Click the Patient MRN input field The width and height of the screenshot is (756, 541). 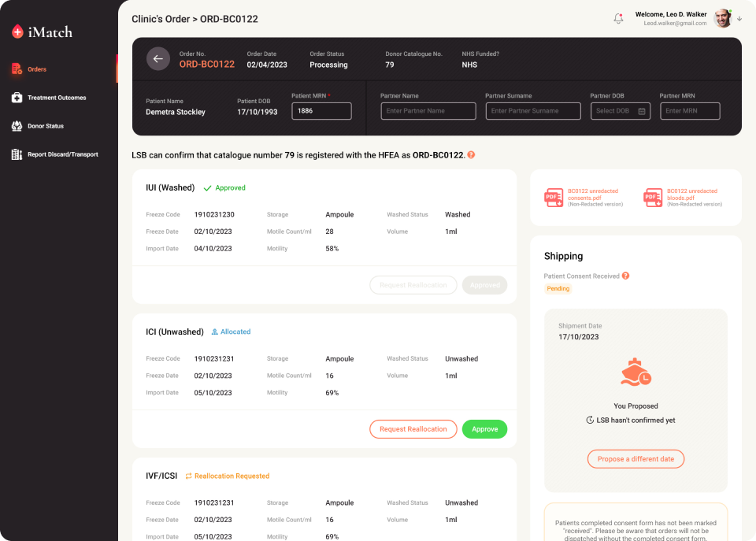tap(321, 111)
